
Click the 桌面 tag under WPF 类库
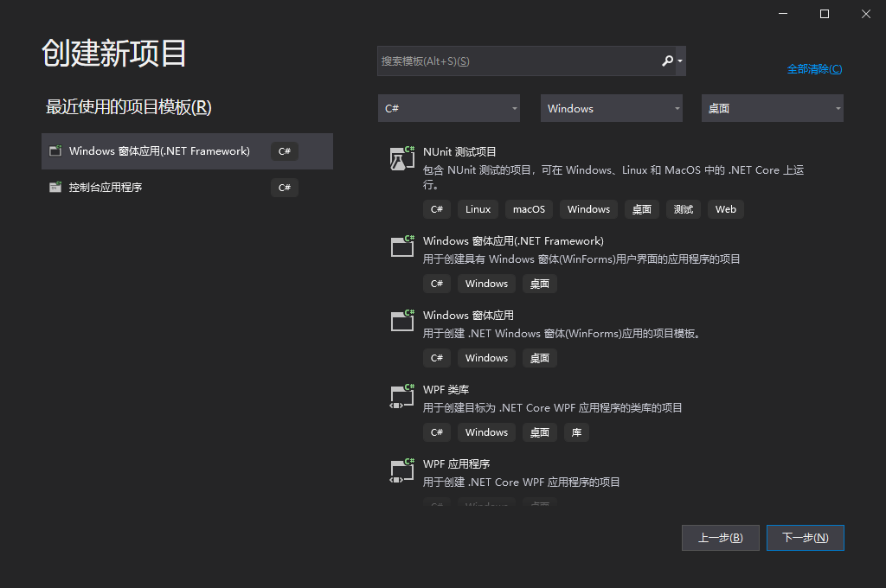(540, 432)
